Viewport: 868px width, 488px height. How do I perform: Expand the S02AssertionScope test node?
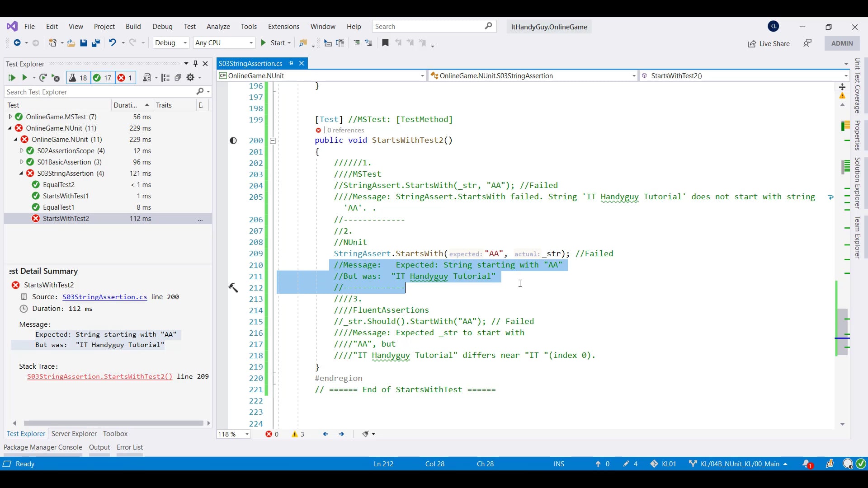(21, 151)
